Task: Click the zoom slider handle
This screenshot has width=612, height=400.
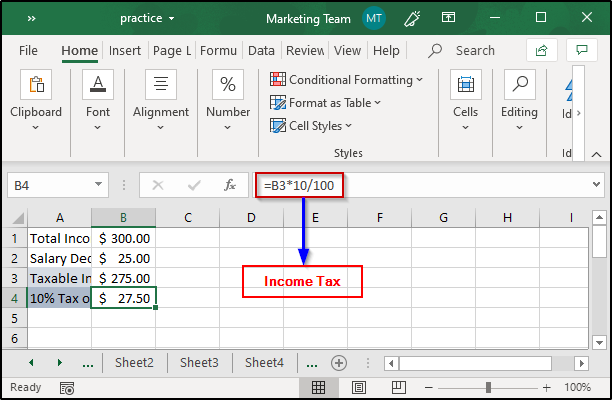Action: (x=488, y=388)
